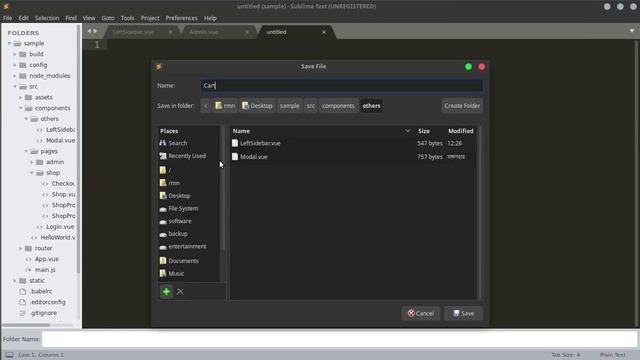Click the tab navigation arrows icon
This screenshot has height=360, width=640.
click(x=92, y=31)
